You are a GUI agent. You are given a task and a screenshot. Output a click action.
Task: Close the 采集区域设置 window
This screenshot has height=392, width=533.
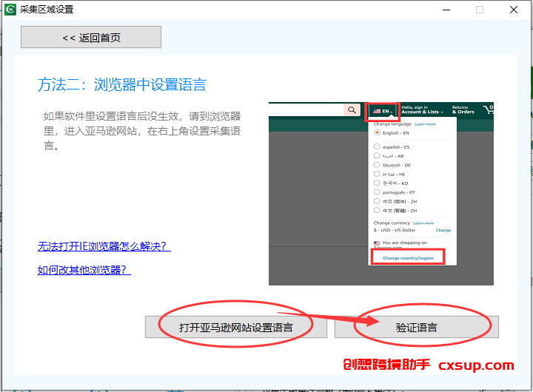pos(514,10)
